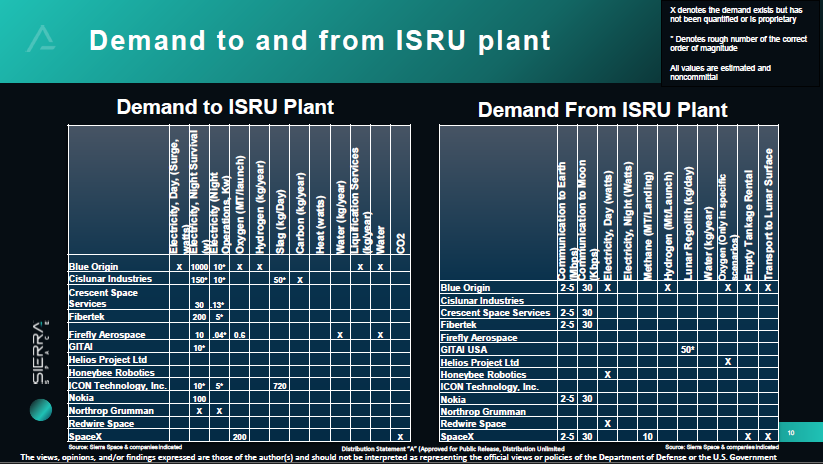The image size is (823, 464).
Task: Click the source credit under the left table
Action: click(x=125, y=447)
